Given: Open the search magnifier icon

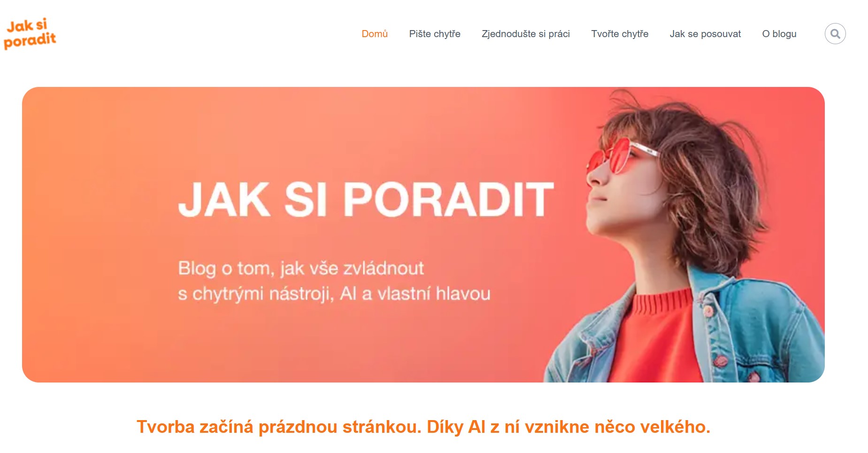Looking at the screenshot, I should pyautogui.click(x=835, y=34).
